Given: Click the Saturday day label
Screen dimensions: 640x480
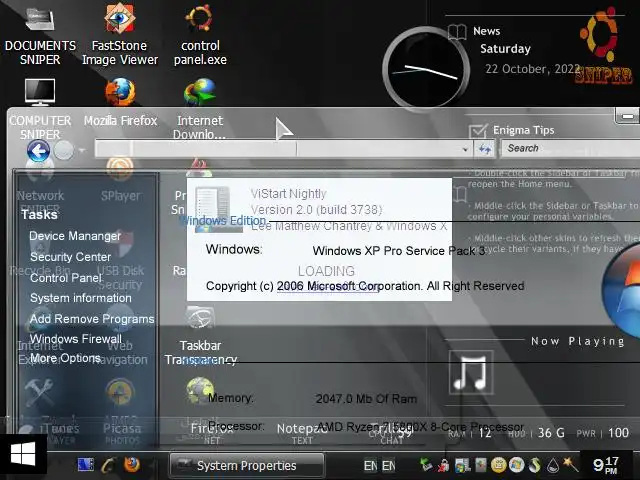Looking at the screenshot, I should (505, 49).
